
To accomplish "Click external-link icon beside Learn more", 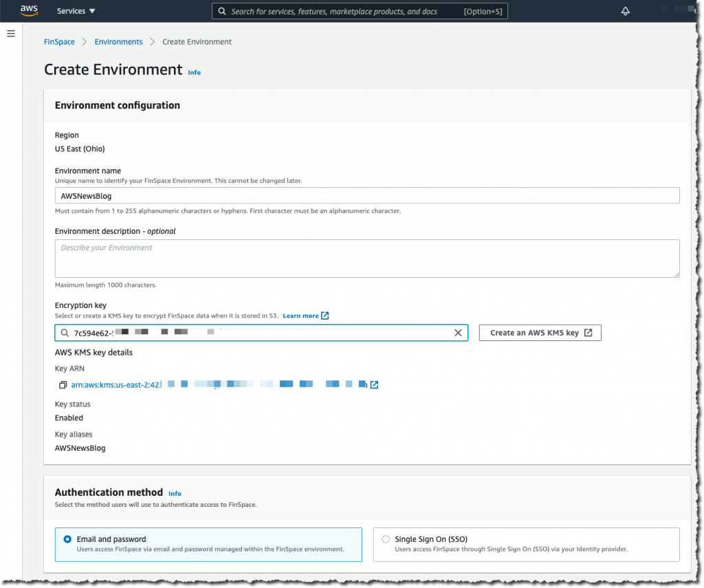I will tap(325, 316).
